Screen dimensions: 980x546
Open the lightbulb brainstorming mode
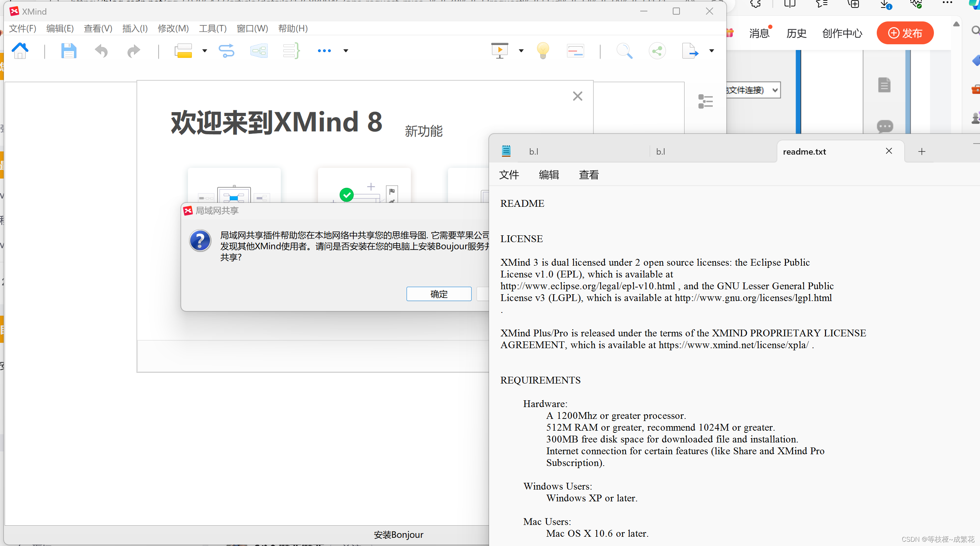[x=543, y=51]
